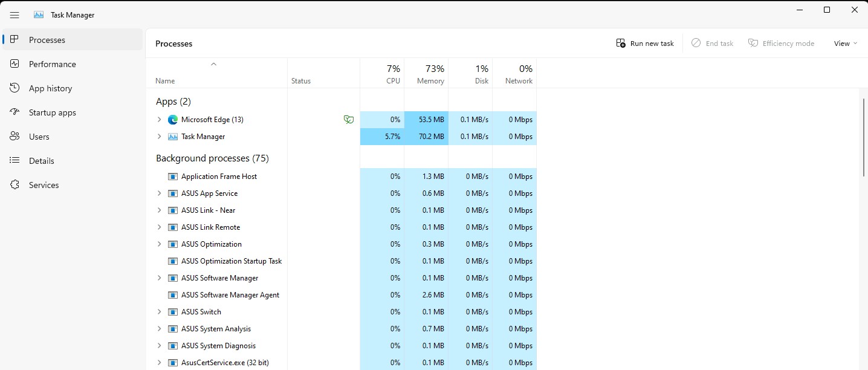This screenshot has width=868, height=370.
Task: Switch to the Performance page
Action: click(x=73, y=64)
